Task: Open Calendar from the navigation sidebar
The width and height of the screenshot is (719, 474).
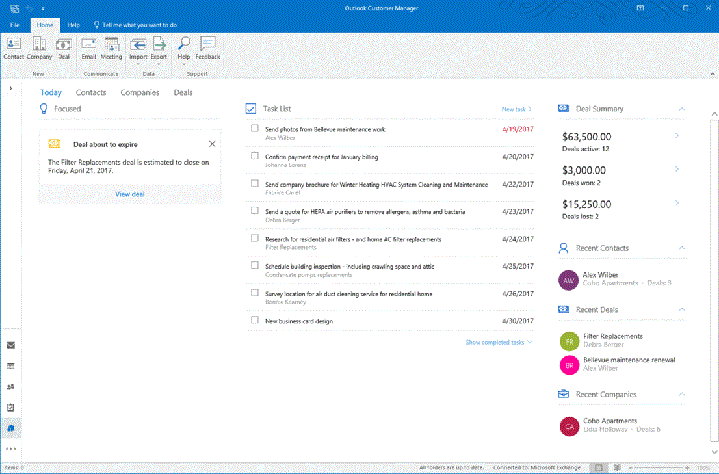Action: (x=11, y=366)
